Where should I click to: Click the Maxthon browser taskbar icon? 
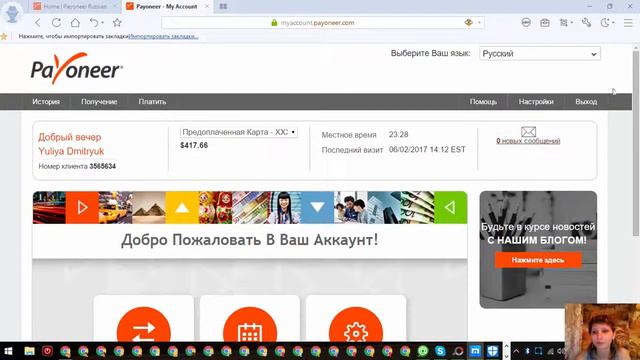point(475,351)
